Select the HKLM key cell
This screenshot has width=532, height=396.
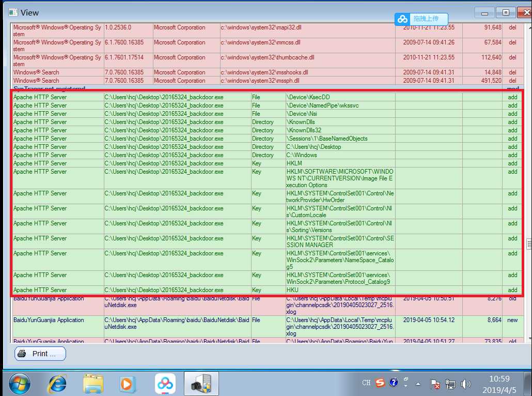click(340, 163)
